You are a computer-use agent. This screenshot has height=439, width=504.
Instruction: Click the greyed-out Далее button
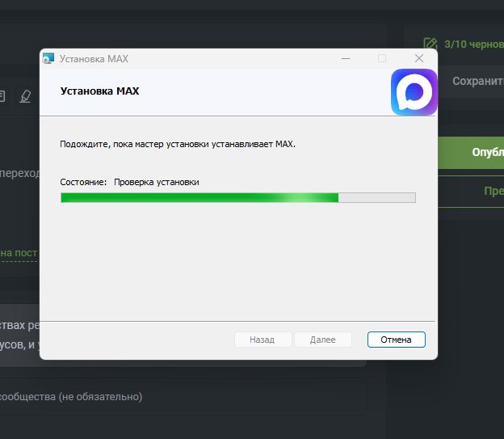[322, 340]
